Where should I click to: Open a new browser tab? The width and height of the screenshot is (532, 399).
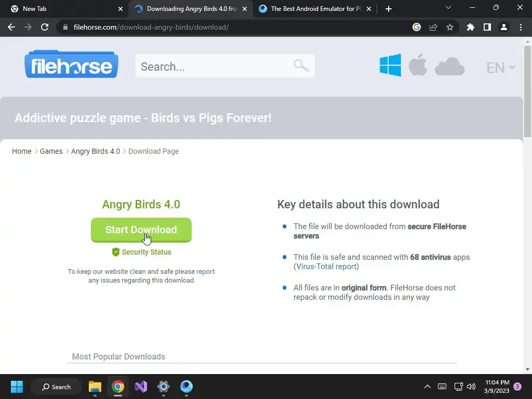[x=389, y=9]
